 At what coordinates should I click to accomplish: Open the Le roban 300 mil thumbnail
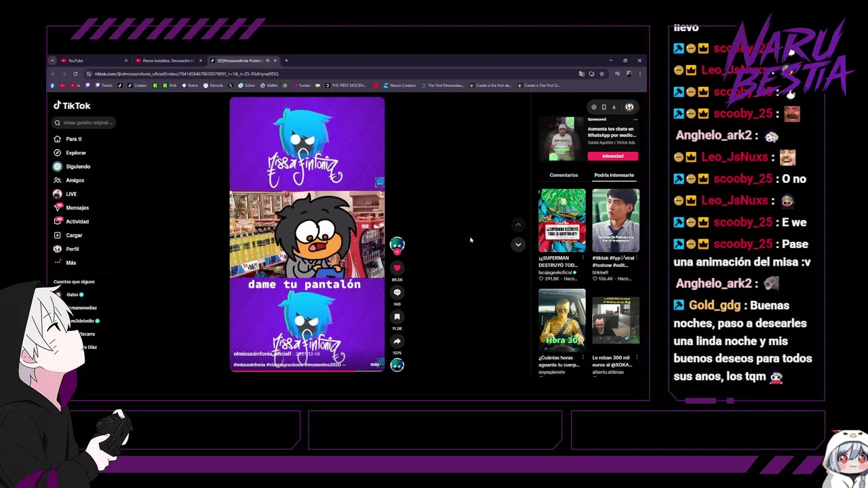[616, 321]
